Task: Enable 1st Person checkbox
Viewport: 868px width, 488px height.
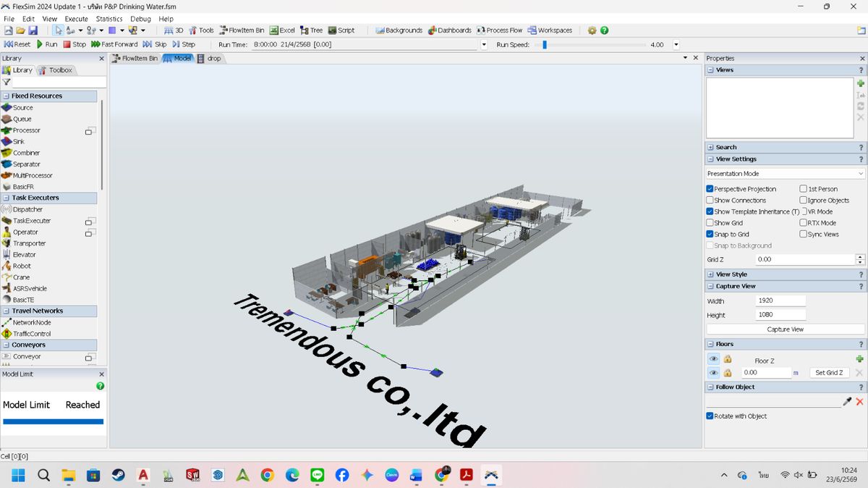Action: pyautogui.click(x=803, y=189)
